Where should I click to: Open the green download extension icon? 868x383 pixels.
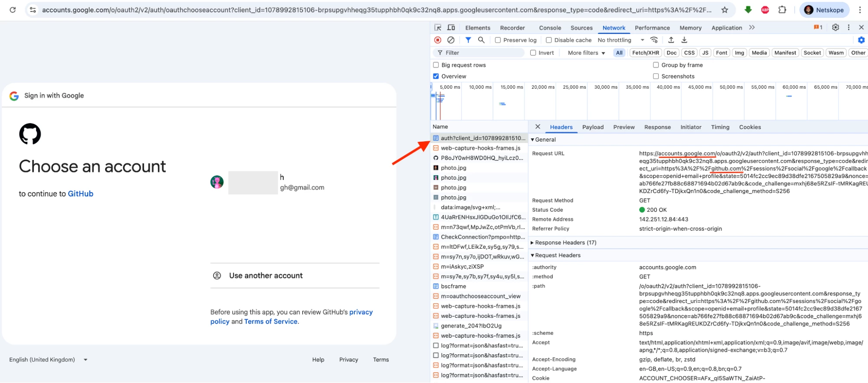748,10
